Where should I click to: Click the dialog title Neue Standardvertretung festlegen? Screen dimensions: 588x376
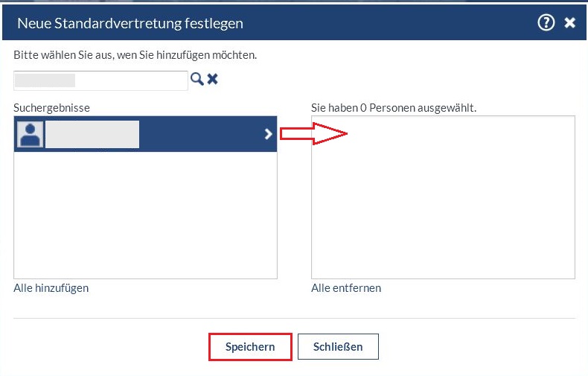click(x=130, y=23)
